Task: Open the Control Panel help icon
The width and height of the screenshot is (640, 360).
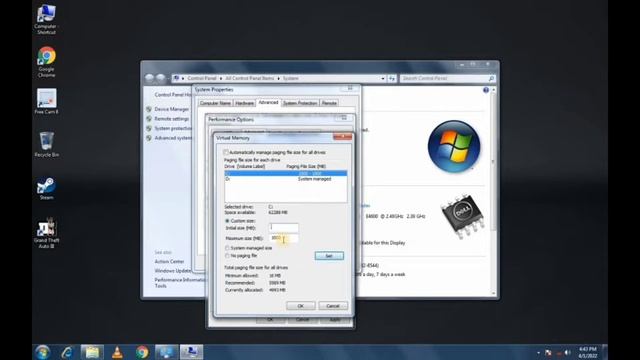Action: tap(486, 90)
